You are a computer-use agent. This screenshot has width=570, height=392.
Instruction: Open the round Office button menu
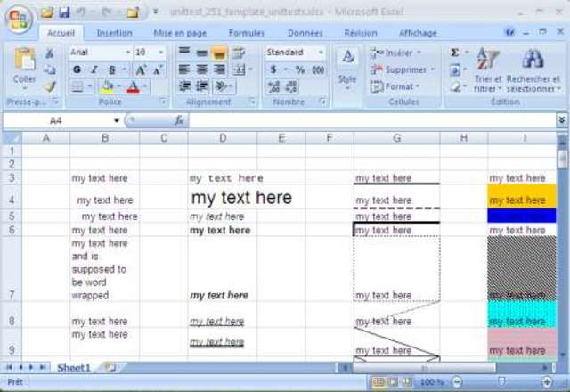pos(19,18)
